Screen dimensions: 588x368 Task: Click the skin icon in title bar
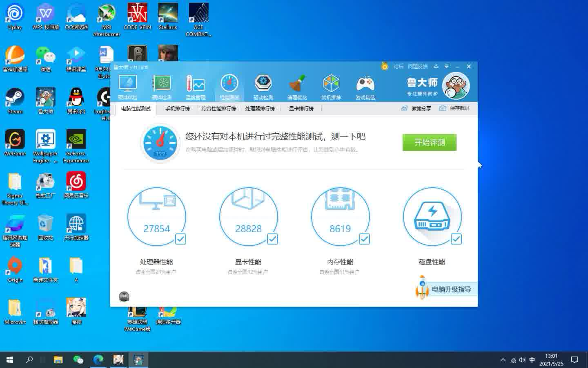[x=436, y=66]
